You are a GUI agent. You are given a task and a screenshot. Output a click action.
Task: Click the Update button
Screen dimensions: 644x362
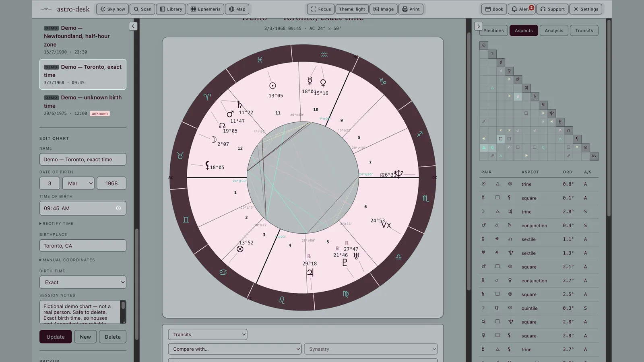[x=56, y=337]
